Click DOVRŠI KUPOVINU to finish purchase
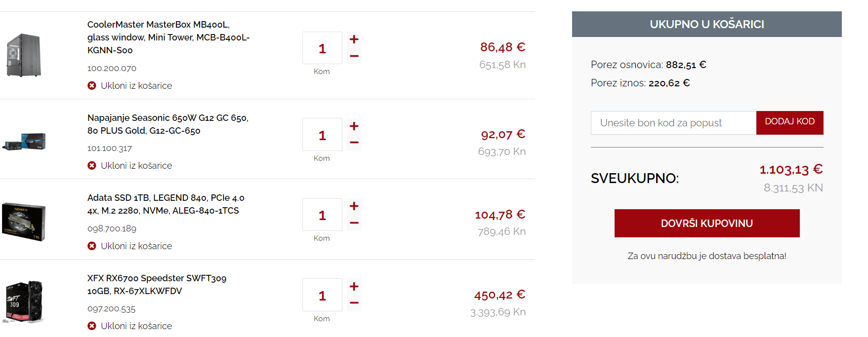Screen dimensions: 868x337 pyautogui.click(x=706, y=224)
